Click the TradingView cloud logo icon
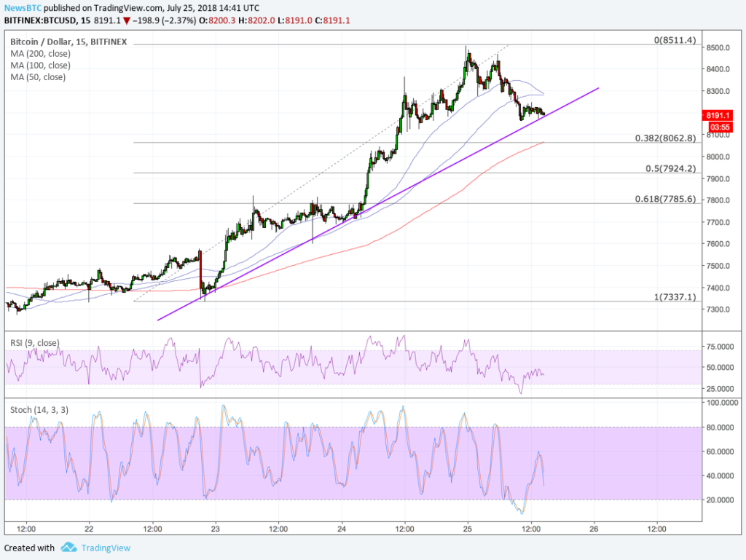The height and width of the screenshot is (560, 746). pos(68,548)
